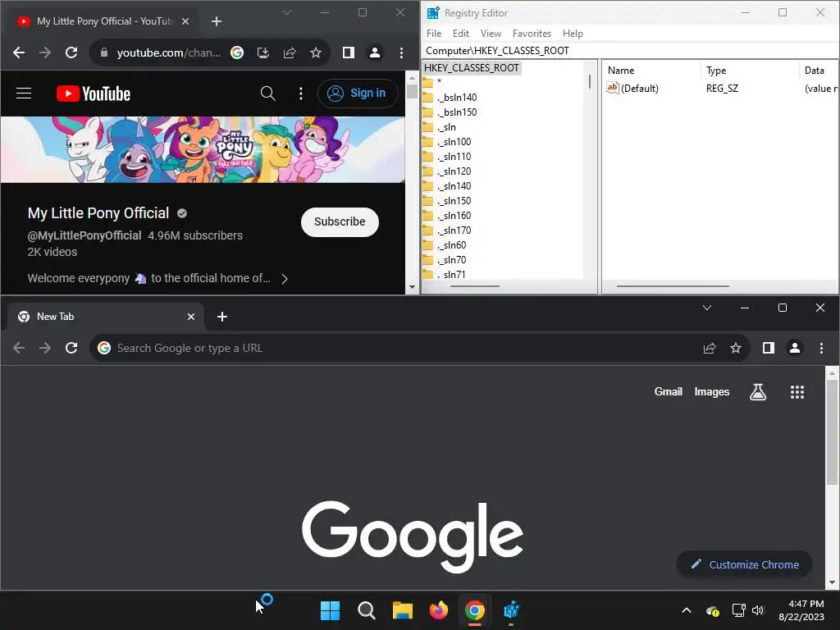Open Chrome menu in YouTube window

401,52
